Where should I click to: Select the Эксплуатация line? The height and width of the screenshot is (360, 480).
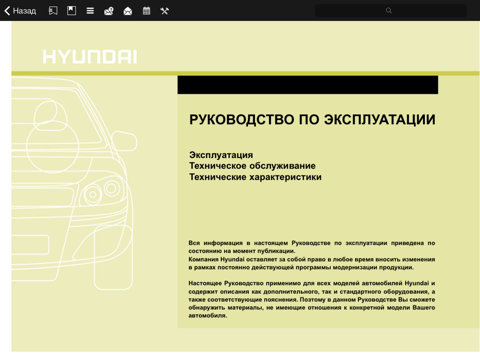pyautogui.click(x=221, y=155)
